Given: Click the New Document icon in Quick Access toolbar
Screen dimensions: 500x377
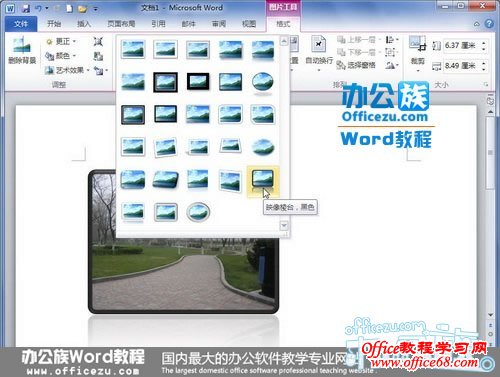Looking at the screenshot, I should [x=69, y=8].
